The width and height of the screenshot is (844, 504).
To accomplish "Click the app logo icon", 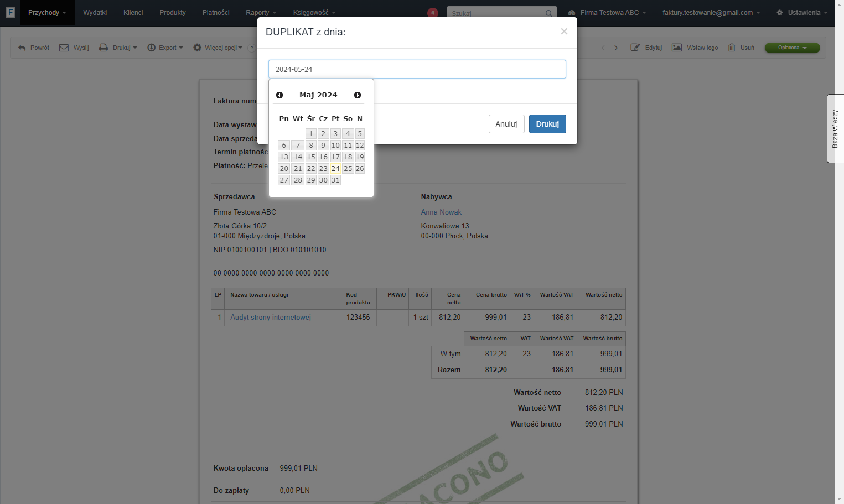I will [10, 12].
